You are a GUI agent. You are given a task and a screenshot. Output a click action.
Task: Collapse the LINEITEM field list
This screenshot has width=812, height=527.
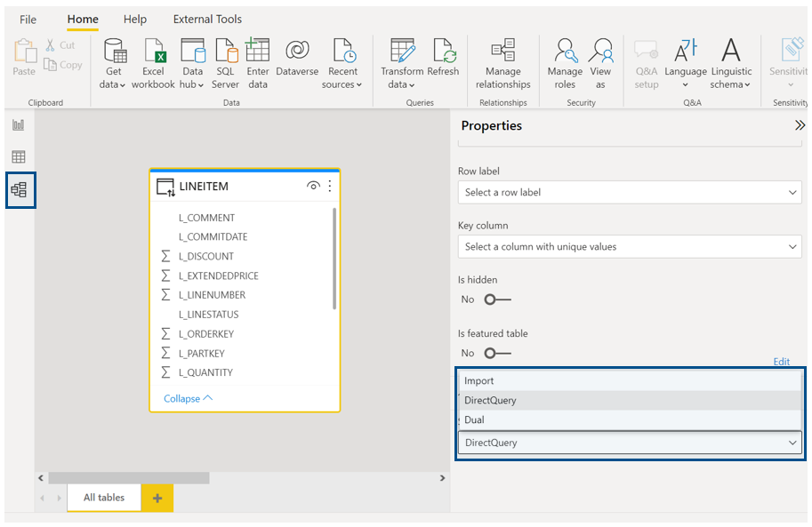(188, 399)
